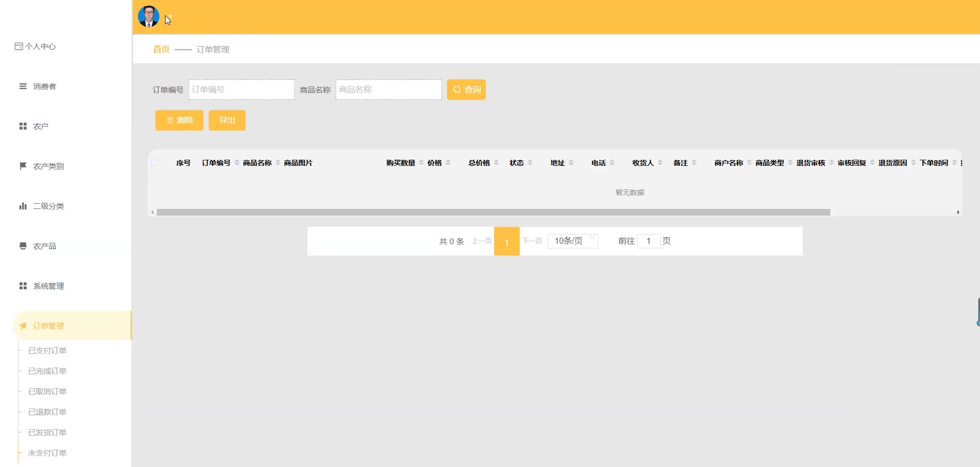Viewport: 980px width, 467px height.
Task: Click the horizontal table scrollbar
Action: click(493, 213)
